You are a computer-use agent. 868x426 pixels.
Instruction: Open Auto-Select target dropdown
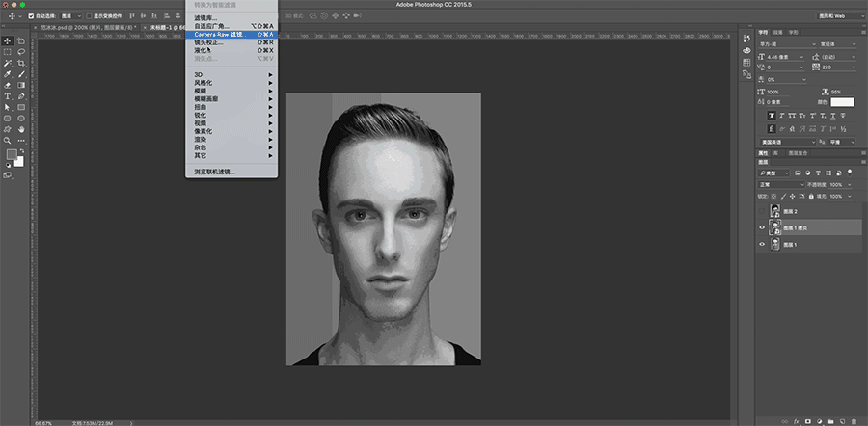click(x=70, y=16)
